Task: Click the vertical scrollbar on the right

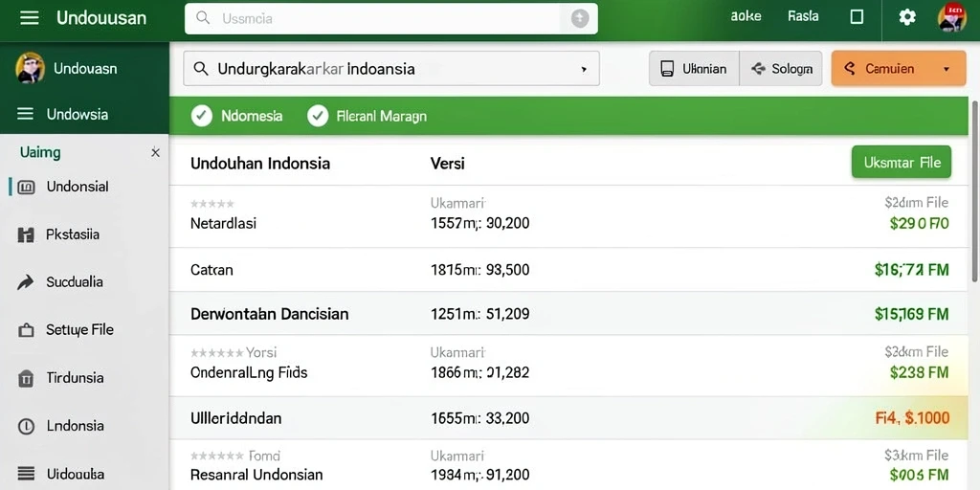Action: tap(974, 190)
